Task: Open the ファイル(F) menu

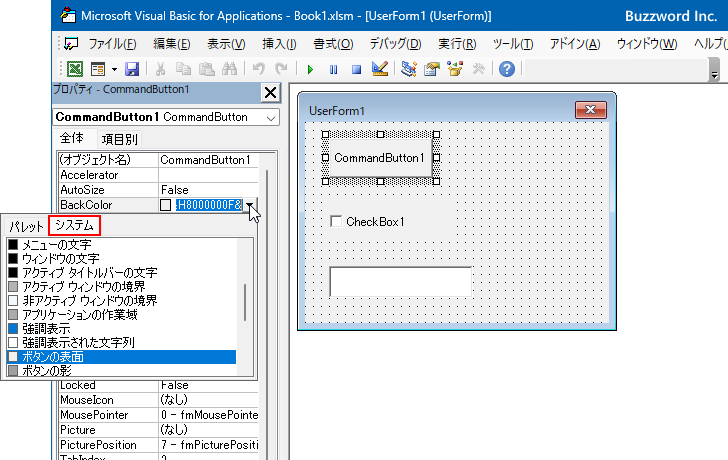Action: click(112, 44)
